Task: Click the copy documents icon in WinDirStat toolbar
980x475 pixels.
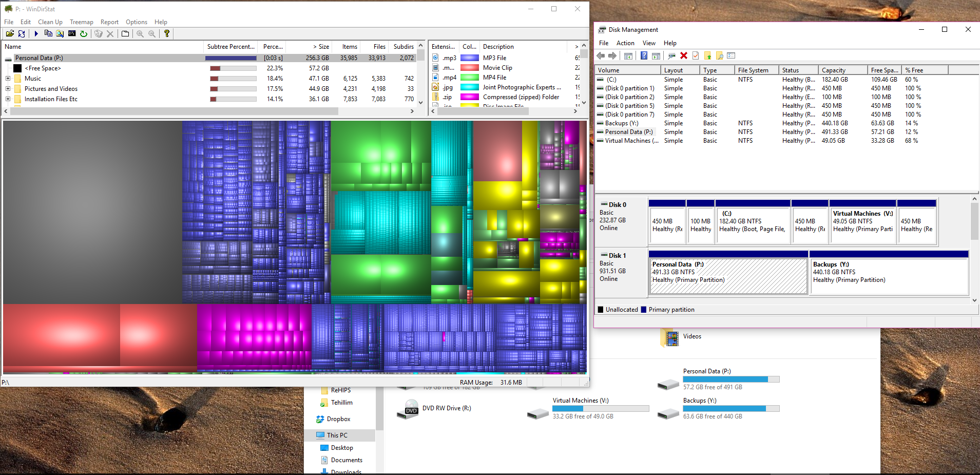Action: pos(48,34)
